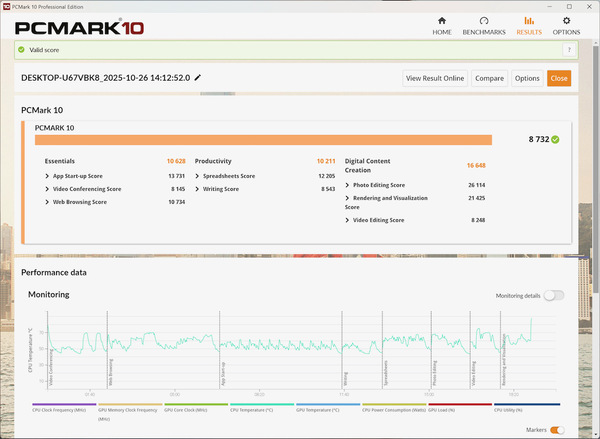Select GPU Memory Clock Frequency legend swatch

(x=130, y=404)
